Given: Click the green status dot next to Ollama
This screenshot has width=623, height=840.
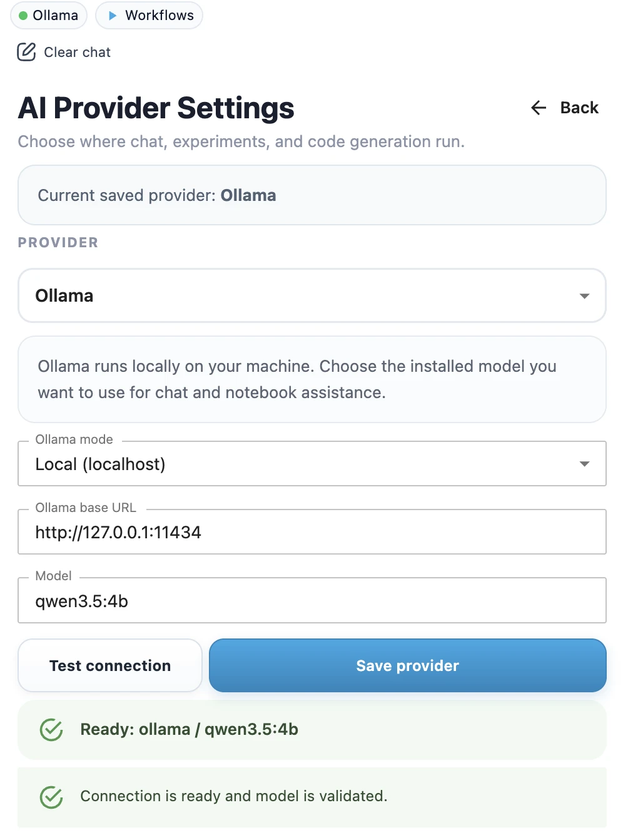Looking at the screenshot, I should pos(23,15).
